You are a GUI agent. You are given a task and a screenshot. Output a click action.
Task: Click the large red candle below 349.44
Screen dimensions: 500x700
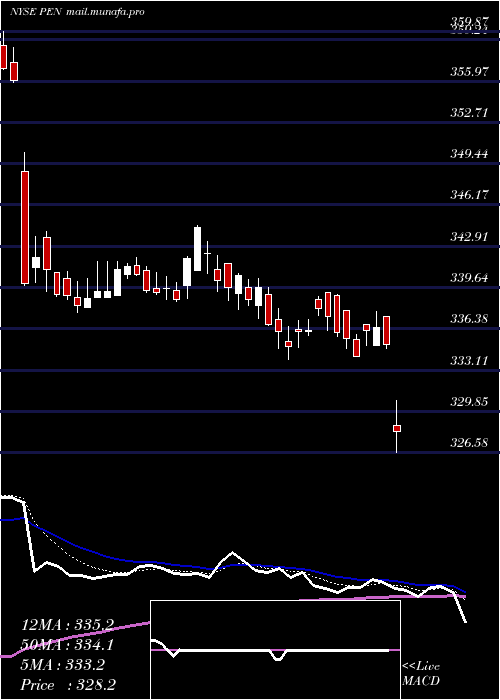(x=25, y=228)
